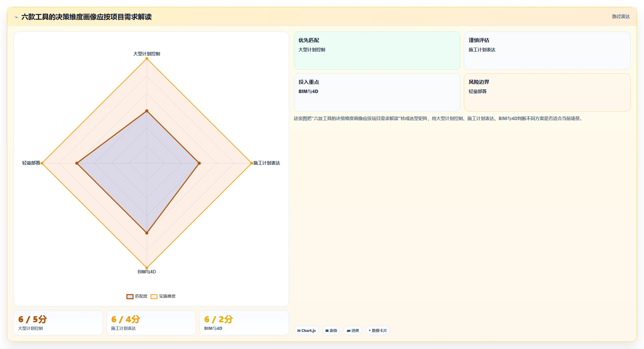Click the 实施难度 legend color box
Image resolution: width=644 pixels, height=349 pixels.
click(x=154, y=297)
